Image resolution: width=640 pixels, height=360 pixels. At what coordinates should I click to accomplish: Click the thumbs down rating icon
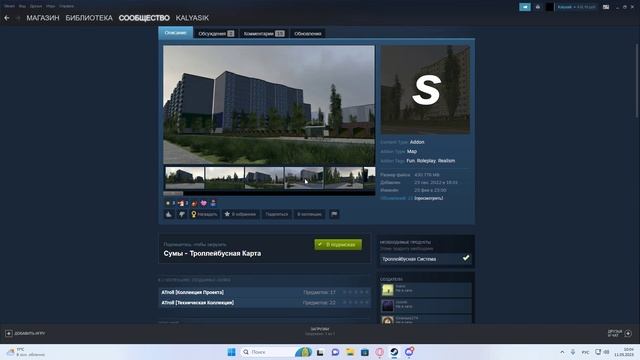pos(182,214)
